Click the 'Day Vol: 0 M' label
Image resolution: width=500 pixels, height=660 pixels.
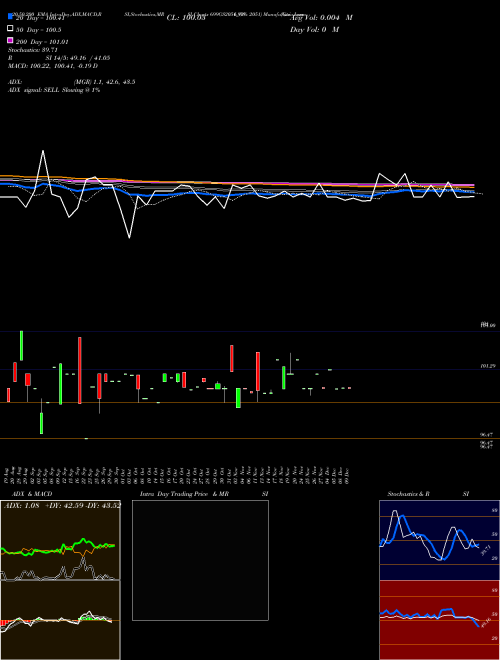tap(314, 29)
